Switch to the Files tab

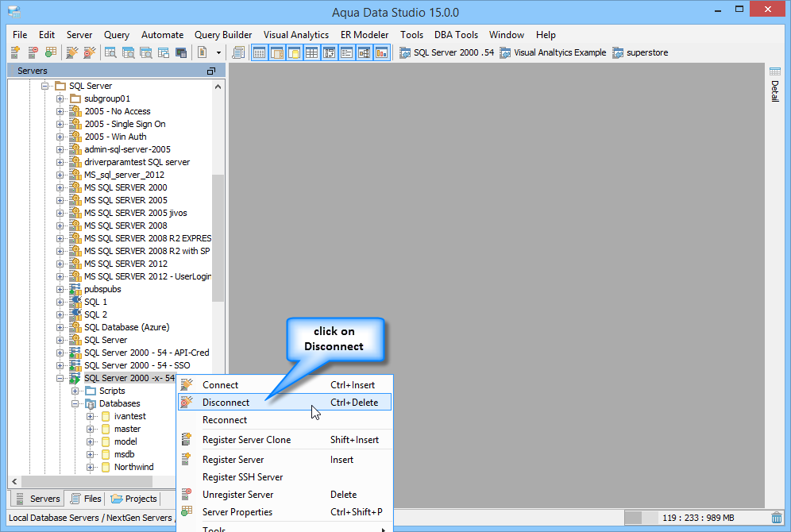click(x=87, y=499)
